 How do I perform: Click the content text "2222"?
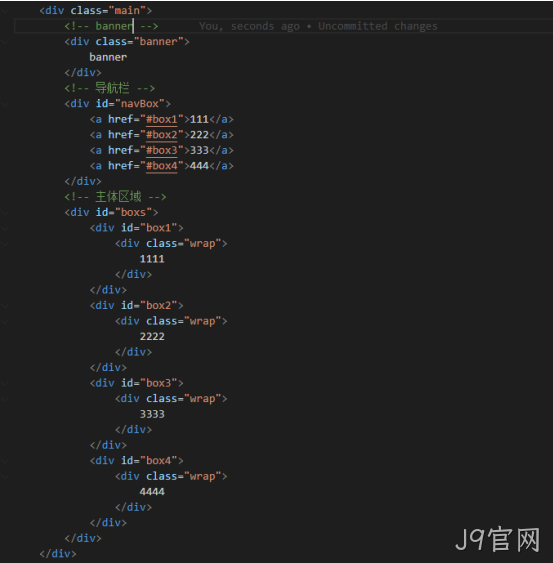[x=152, y=336]
